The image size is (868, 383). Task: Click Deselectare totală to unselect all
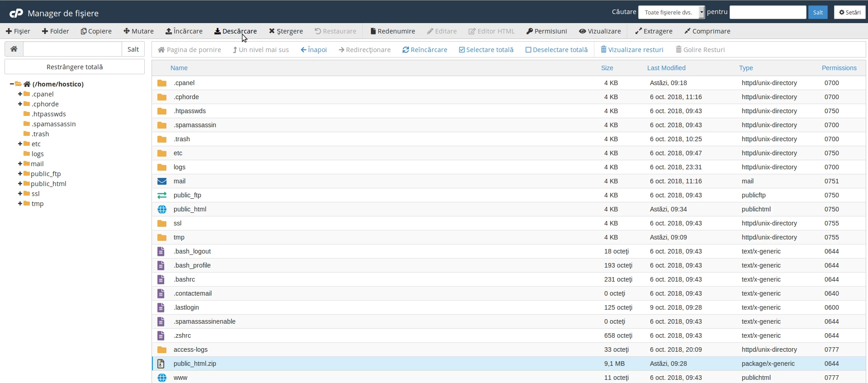click(556, 50)
